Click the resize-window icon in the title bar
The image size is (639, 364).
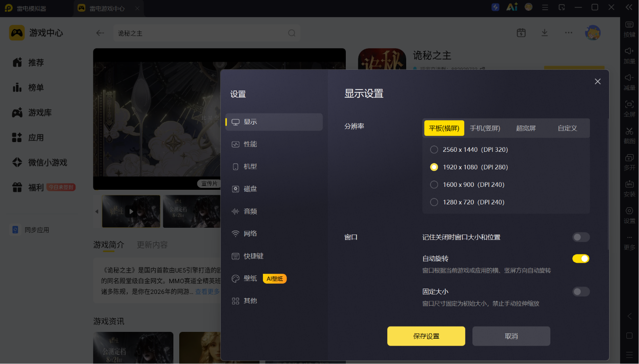coord(562,7)
